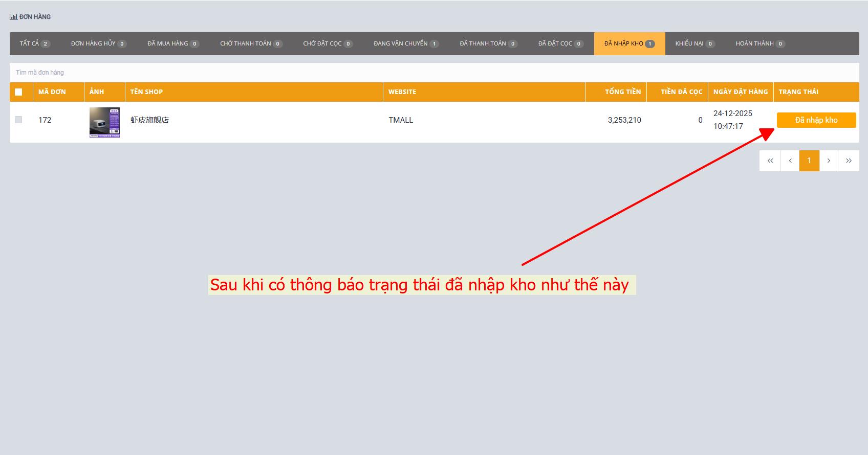868x455 pixels.
Task: Open the product thumbnail of order 172
Action: pyautogui.click(x=104, y=122)
